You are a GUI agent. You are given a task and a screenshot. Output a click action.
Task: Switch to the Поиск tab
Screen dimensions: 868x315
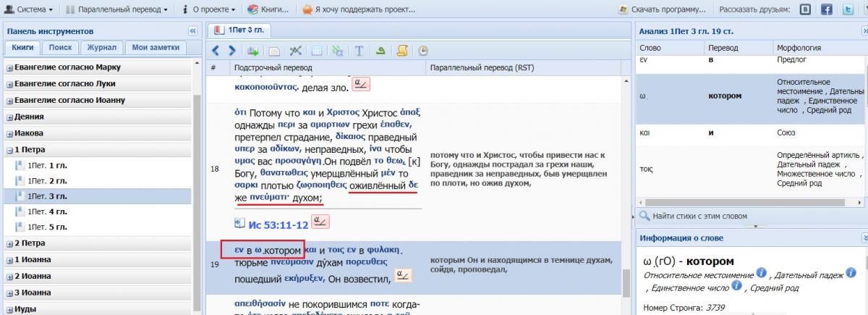(60, 47)
